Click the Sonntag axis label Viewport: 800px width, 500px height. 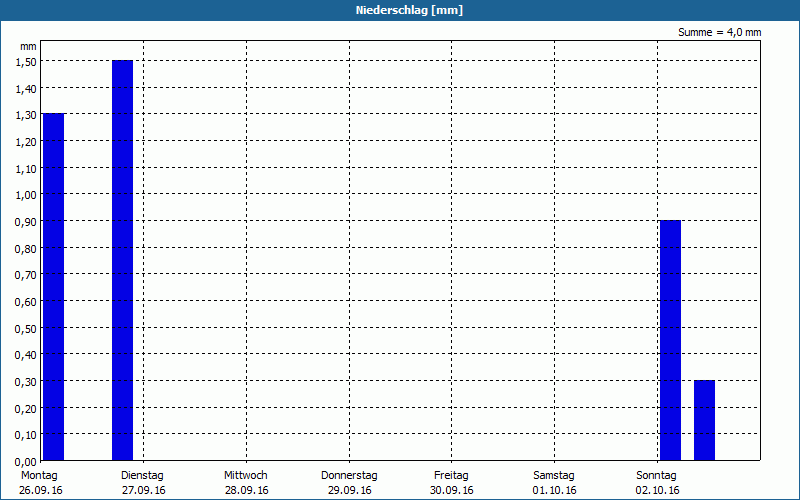tap(656, 476)
